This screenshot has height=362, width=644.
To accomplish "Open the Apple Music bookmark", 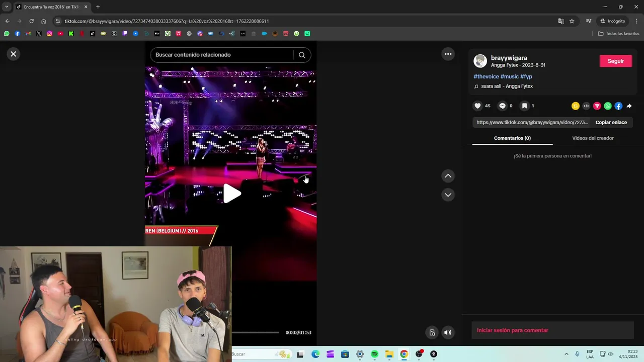I will (178, 34).
